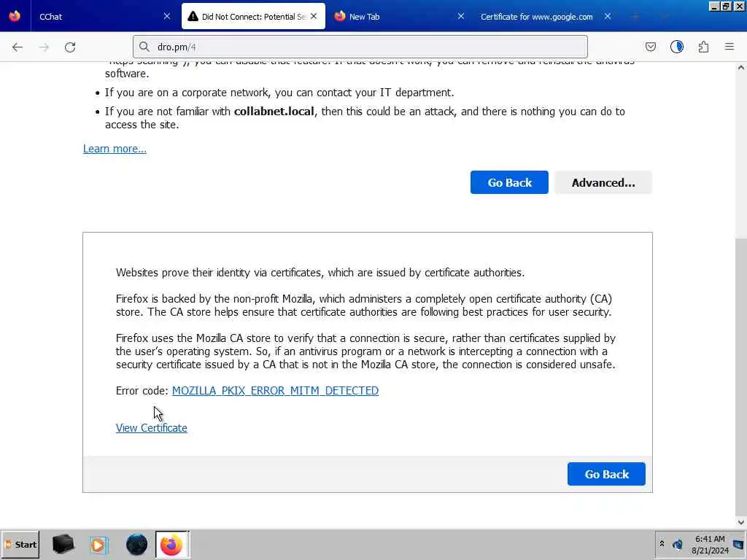
Task: Reload the current page
Action: (70, 47)
